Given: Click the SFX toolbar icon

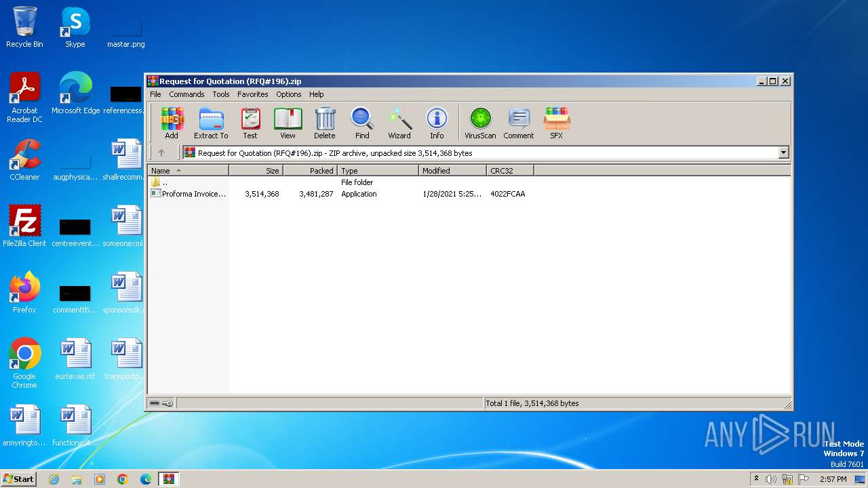Looking at the screenshot, I should [556, 123].
